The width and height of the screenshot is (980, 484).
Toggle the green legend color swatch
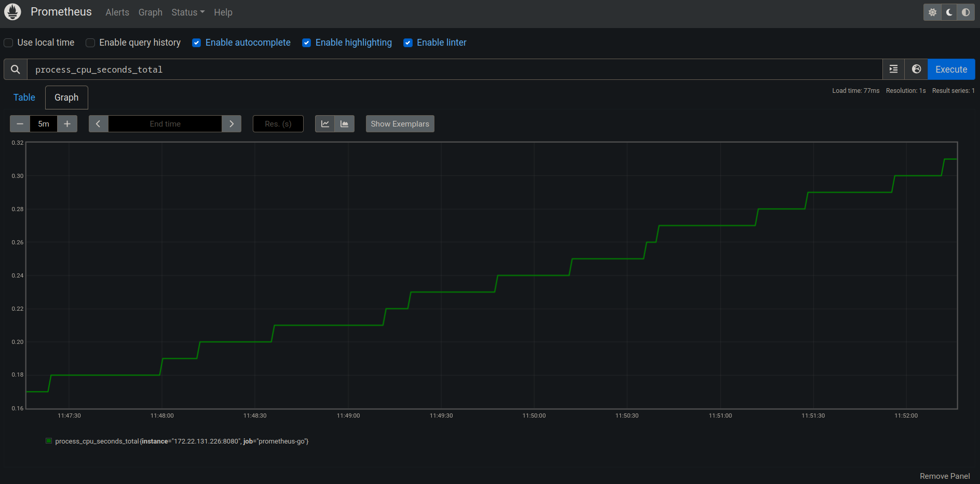pyautogui.click(x=49, y=441)
